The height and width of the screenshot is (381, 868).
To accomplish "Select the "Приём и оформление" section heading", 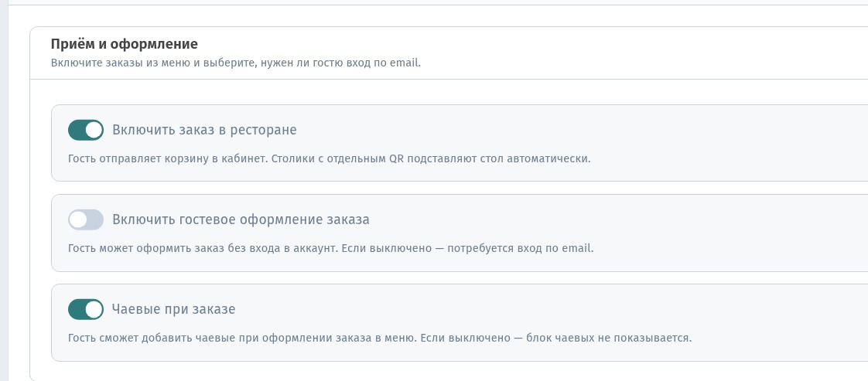I will (x=124, y=44).
